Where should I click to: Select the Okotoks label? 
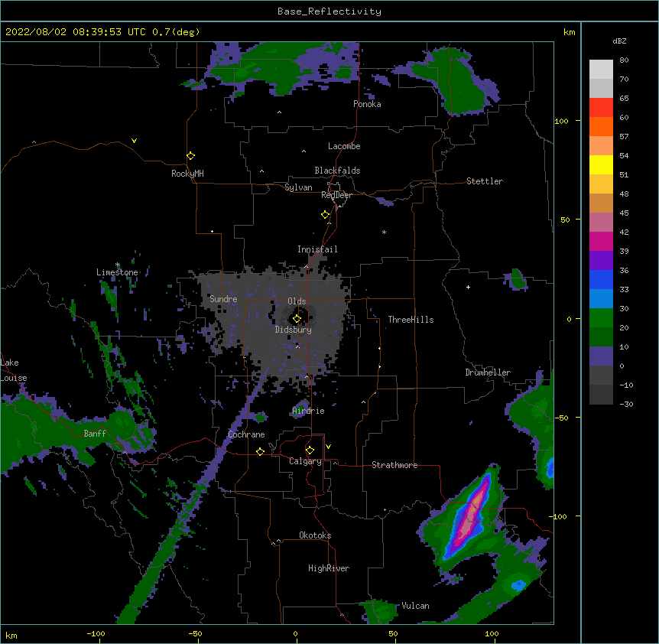point(315,535)
